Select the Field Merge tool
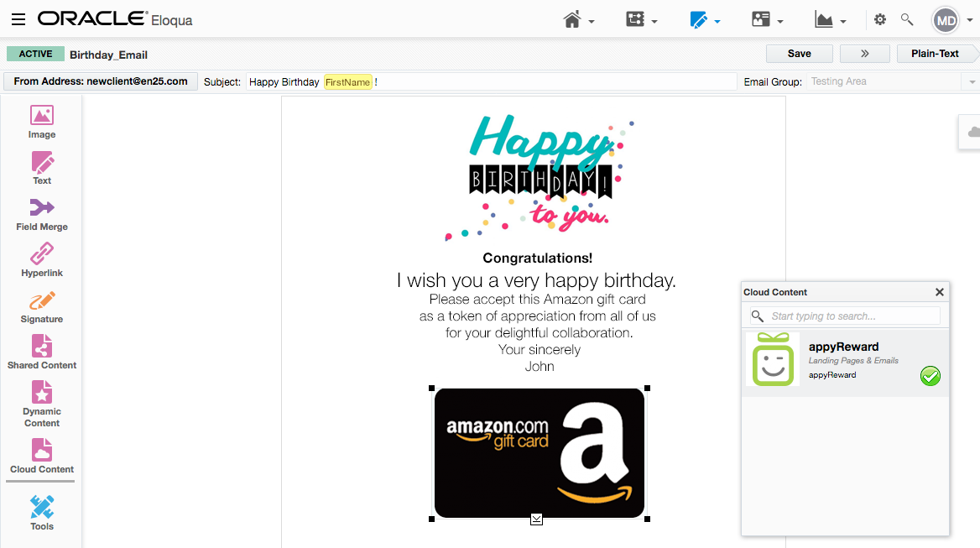980x548 pixels. [42, 214]
